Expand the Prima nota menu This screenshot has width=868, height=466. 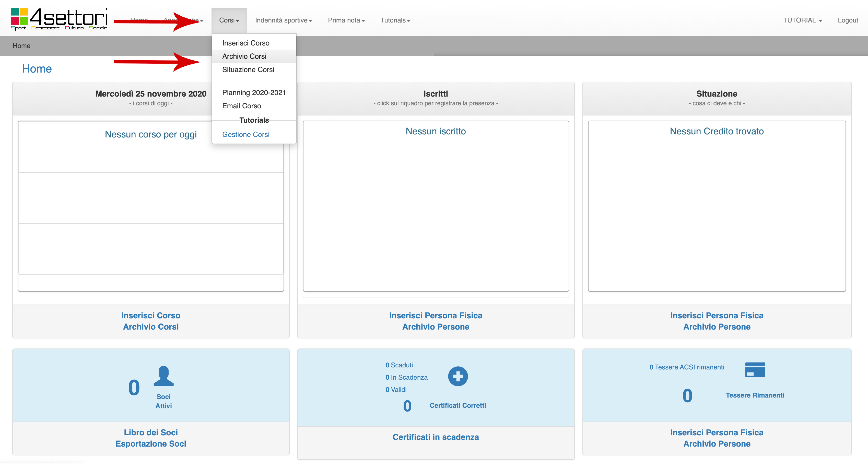pos(346,20)
